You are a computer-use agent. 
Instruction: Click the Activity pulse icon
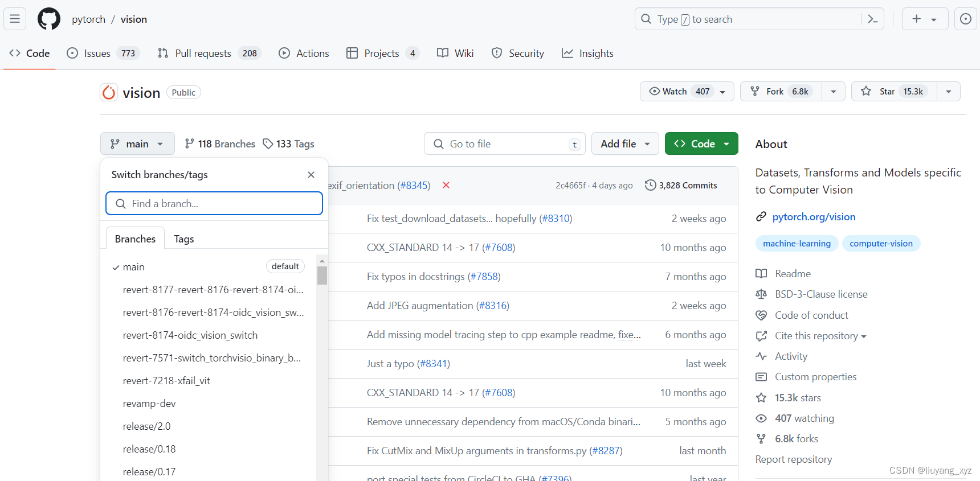761,356
